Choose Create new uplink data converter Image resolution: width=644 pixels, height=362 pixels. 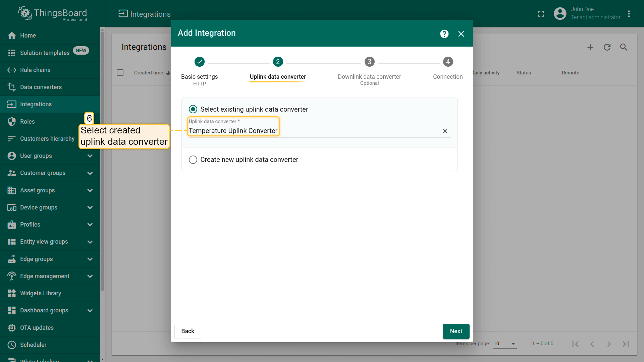[193, 160]
